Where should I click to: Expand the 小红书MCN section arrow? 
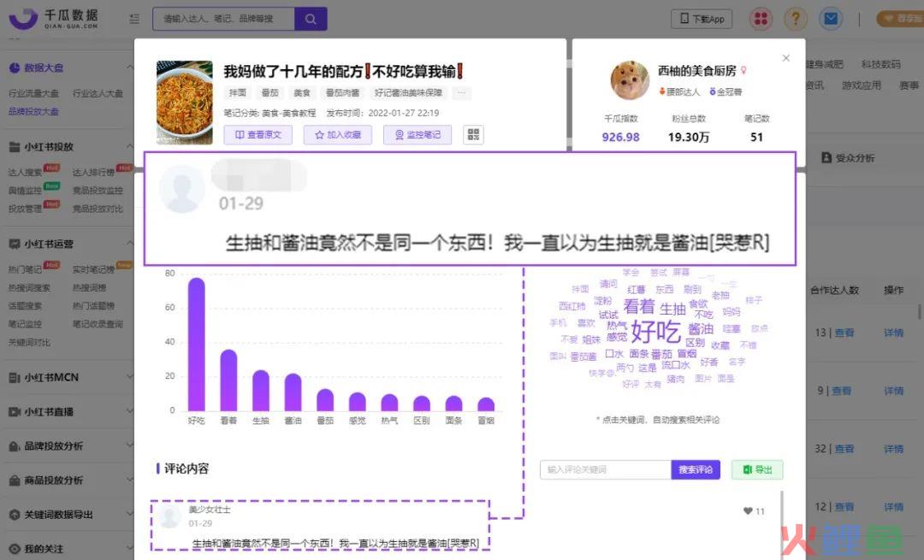pyautogui.click(x=130, y=377)
